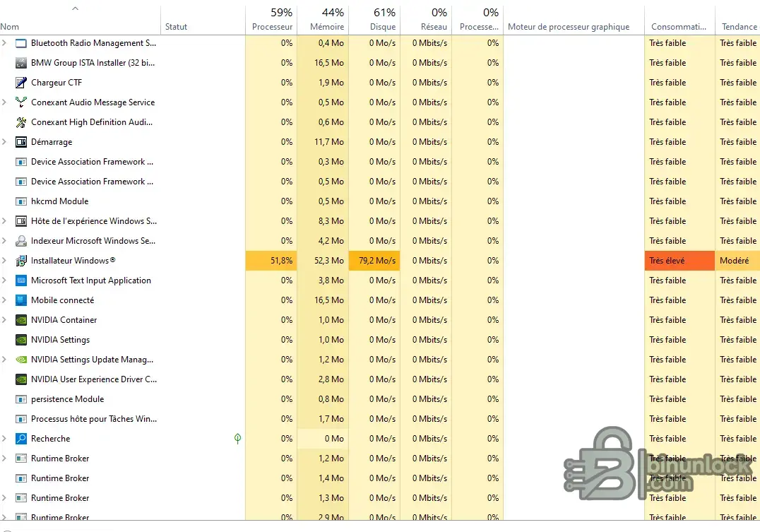The width and height of the screenshot is (760, 532).
Task: Click the 11,7 Mo memory value for Démarrage
Action: pyautogui.click(x=329, y=142)
